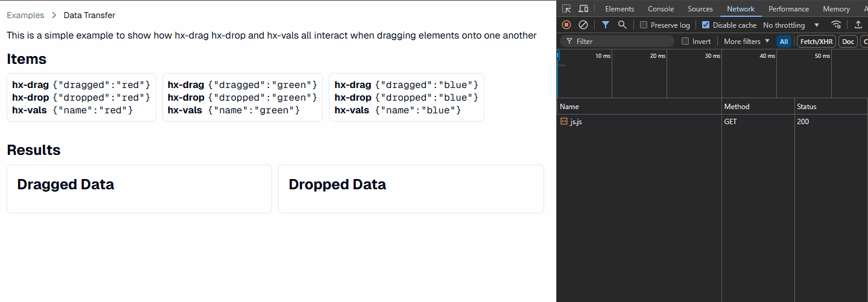Select the Network tab
Screen dimensions: 868x302
(741, 9)
